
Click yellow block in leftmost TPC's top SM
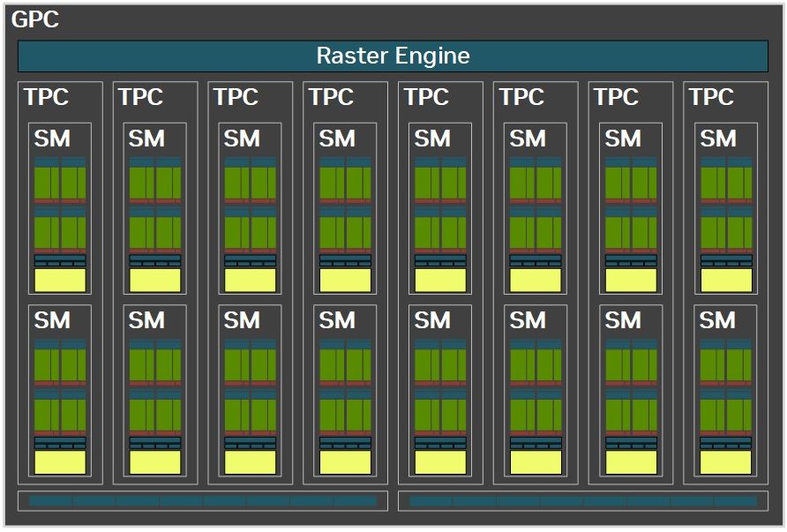[x=60, y=280]
